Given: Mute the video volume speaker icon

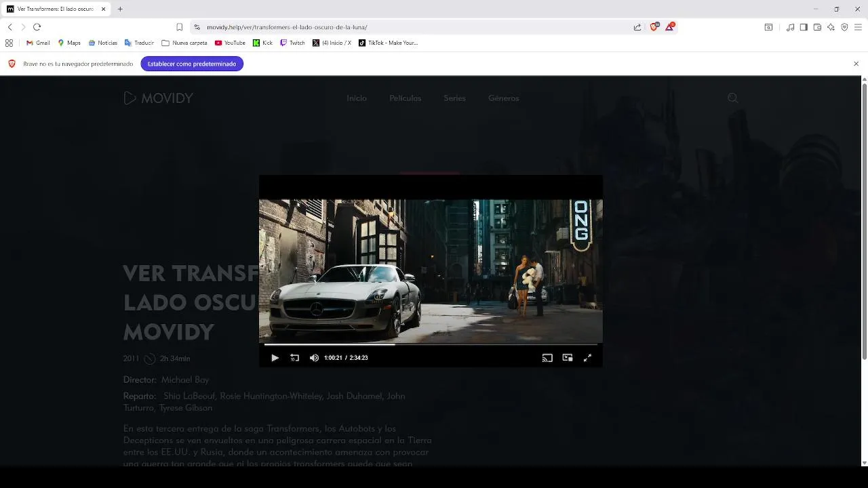Looking at the screenshot, I should pyautogui.click(x=314, y=358).
